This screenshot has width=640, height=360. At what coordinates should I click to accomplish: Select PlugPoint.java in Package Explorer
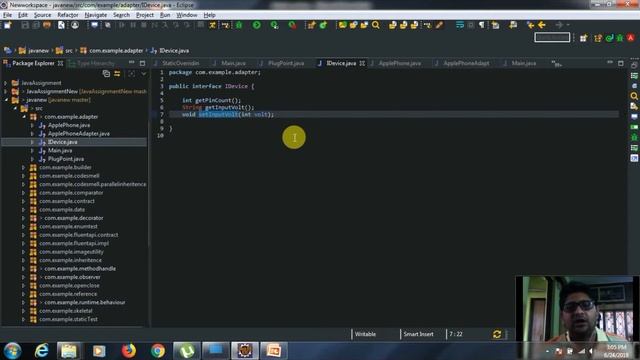(x=66, y=159)
